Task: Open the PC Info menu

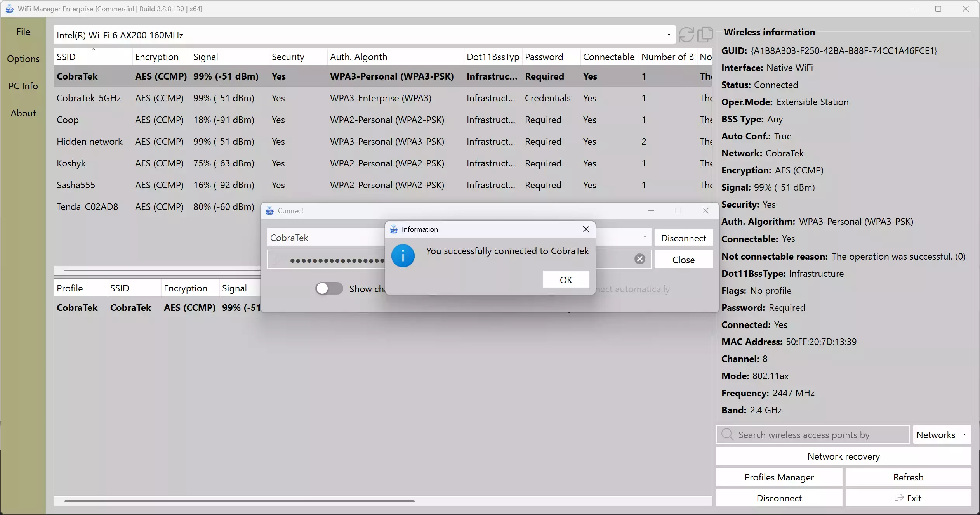Action: coord(23,86)
